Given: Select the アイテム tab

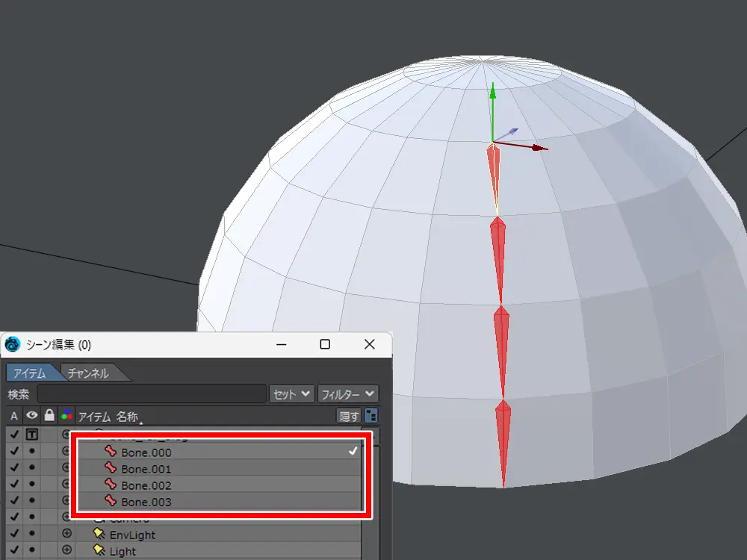Looking at the screenshot, I should pyautogui.click(x=30, y=373).
